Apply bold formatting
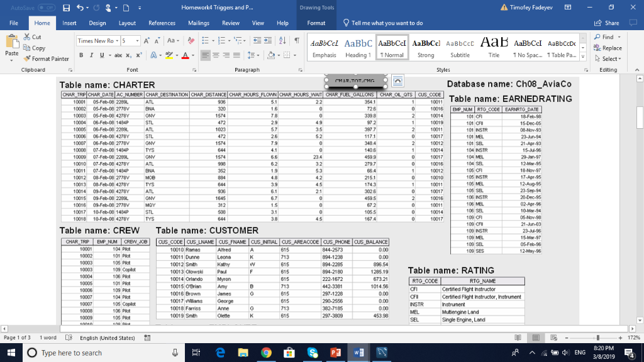 81,55
